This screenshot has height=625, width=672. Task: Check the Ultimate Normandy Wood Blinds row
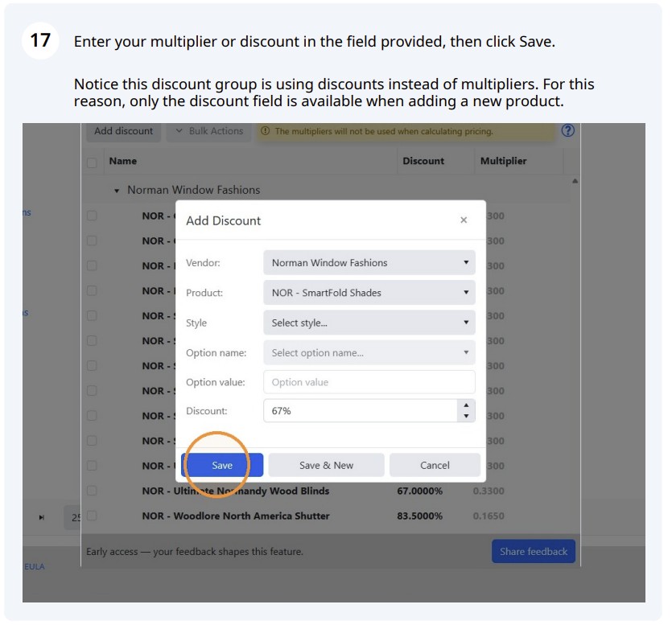pyautogui.click(x=92, y=491)
